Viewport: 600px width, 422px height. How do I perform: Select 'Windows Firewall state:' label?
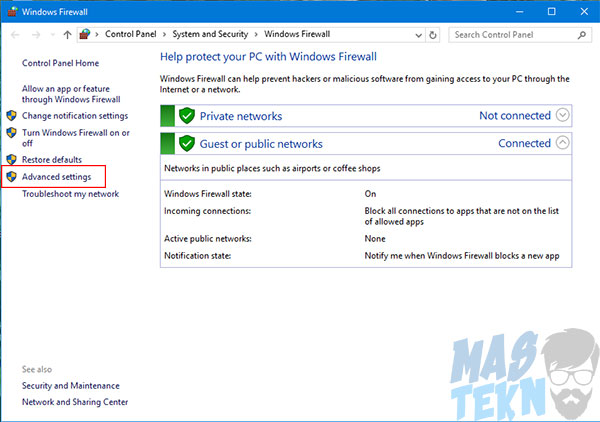[208, 194]
